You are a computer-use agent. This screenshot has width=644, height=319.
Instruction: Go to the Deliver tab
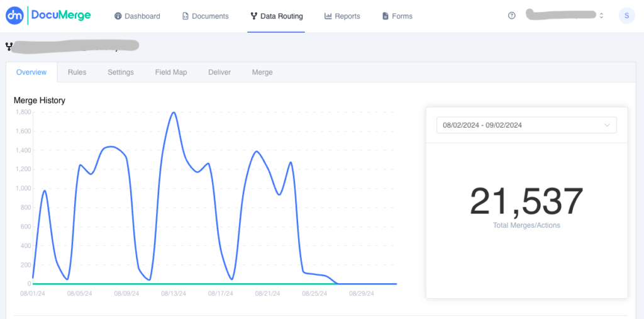point(219,72)
